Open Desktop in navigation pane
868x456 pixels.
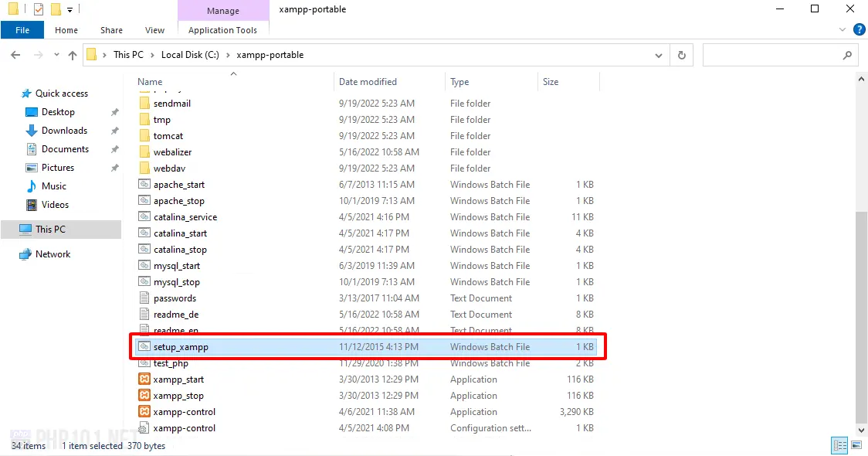coord(58,112)
